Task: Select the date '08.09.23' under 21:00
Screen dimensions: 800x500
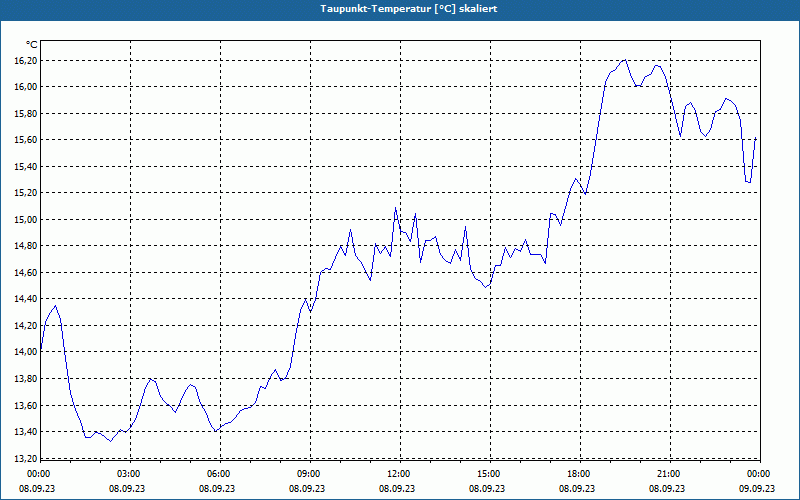Action: point(667,488)
